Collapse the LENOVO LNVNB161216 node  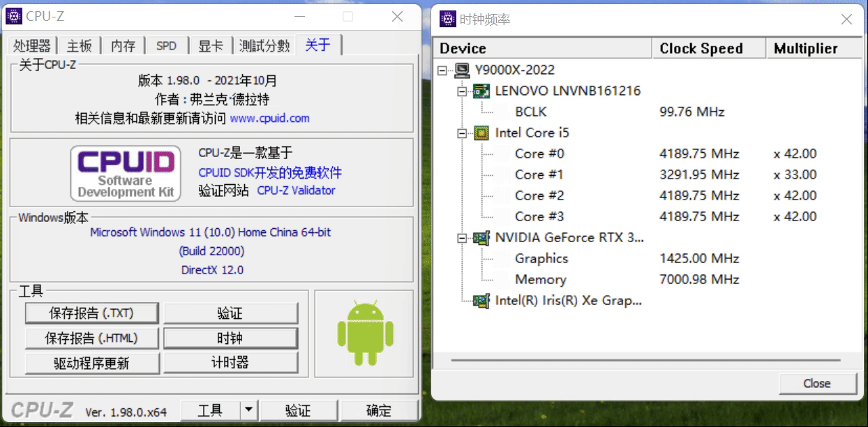[x=461, y=91]
